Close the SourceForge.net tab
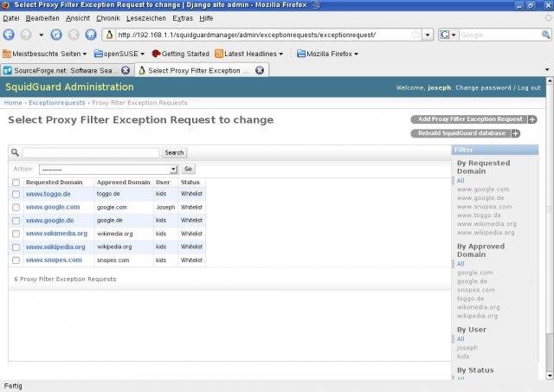The image size is (554, 392). pyautogui.click(x=126, y=70)
